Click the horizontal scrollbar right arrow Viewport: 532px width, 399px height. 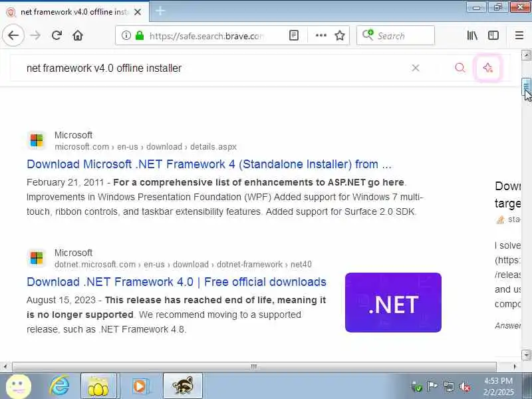point(515,366)
